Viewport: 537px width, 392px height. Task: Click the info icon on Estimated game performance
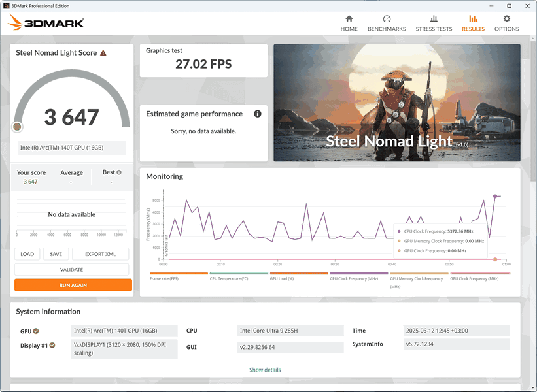pyautogui.click(x=258, y=114)
